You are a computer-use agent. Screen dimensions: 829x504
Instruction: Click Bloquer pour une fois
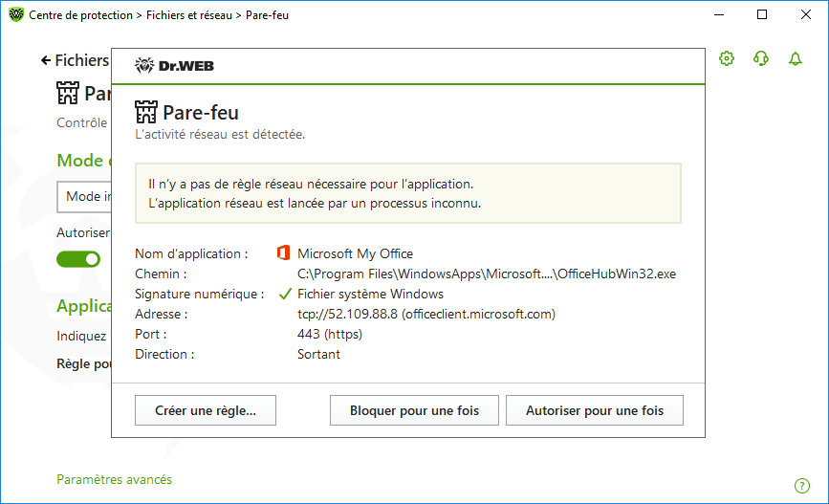pyautogui.click(x=414, y=410)
